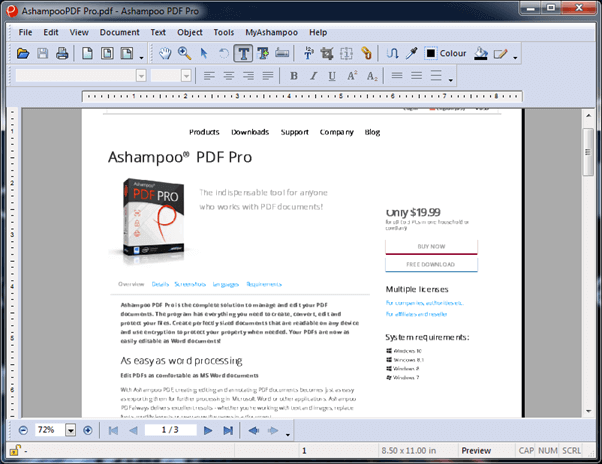Select the Crop tool icon
The width and height of the screenshot is (602, 464).
coord(327,53)
